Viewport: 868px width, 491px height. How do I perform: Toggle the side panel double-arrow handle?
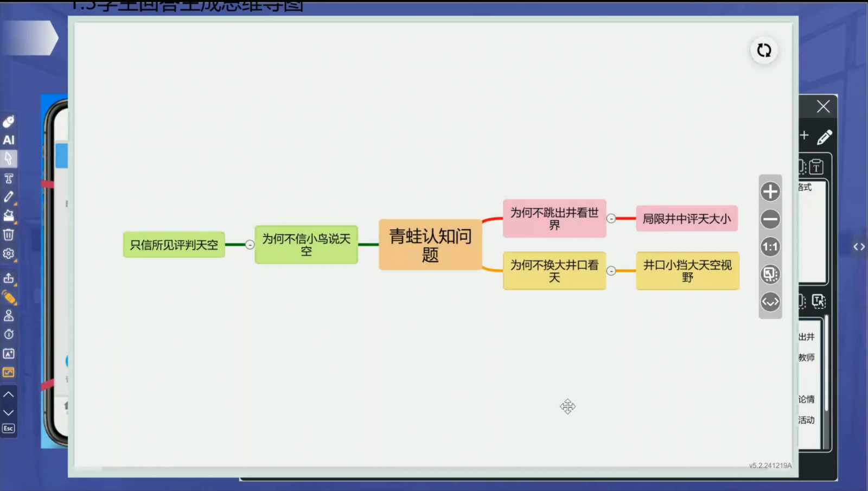tap(859, 247)
